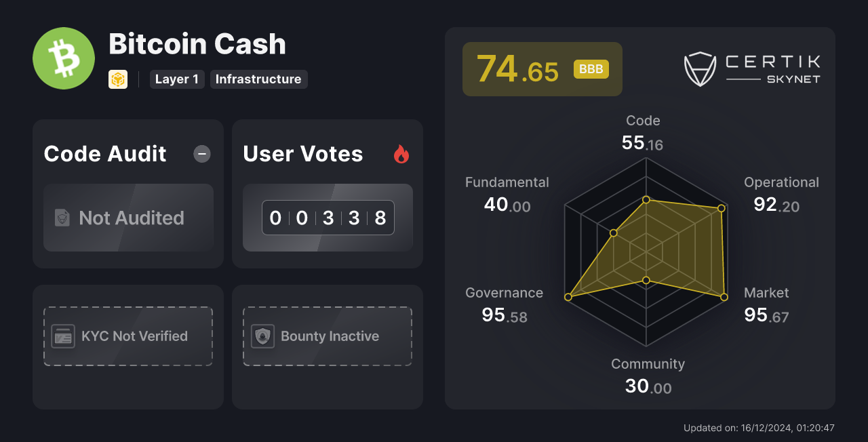This screenshot has height=442, width=868.
Task: Select the BNB Chain badge icon
Action: (118, 79)
